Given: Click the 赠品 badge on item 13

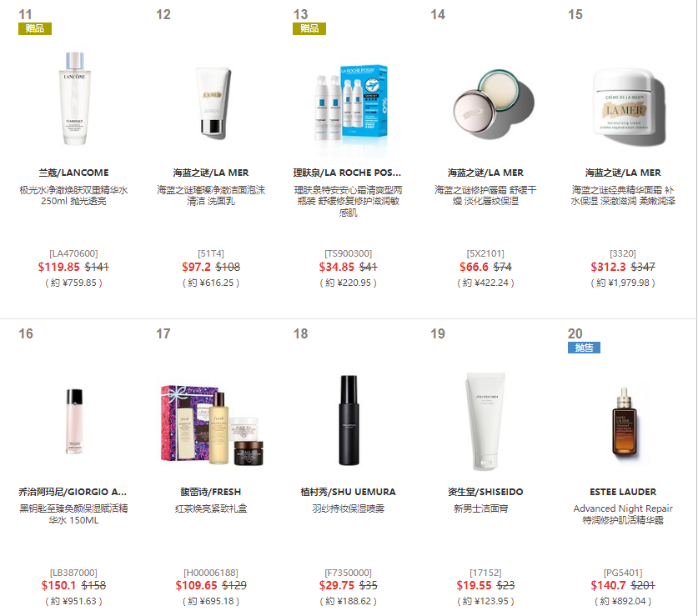Looking at the screenshot, I should tap(309, 28).
